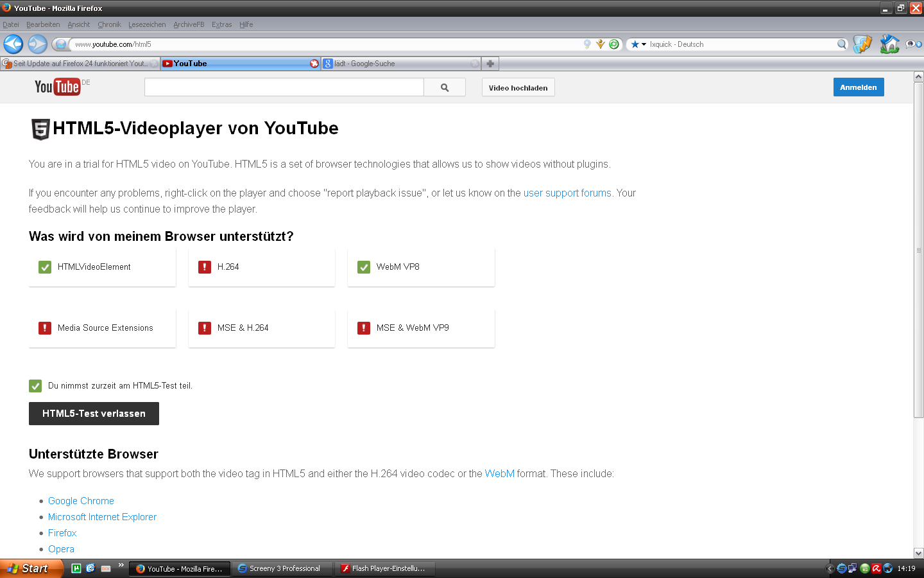Viewport: 924px width, 578px height.
Task: Go forward with the forward arrow
Action: tap(38, 44)
